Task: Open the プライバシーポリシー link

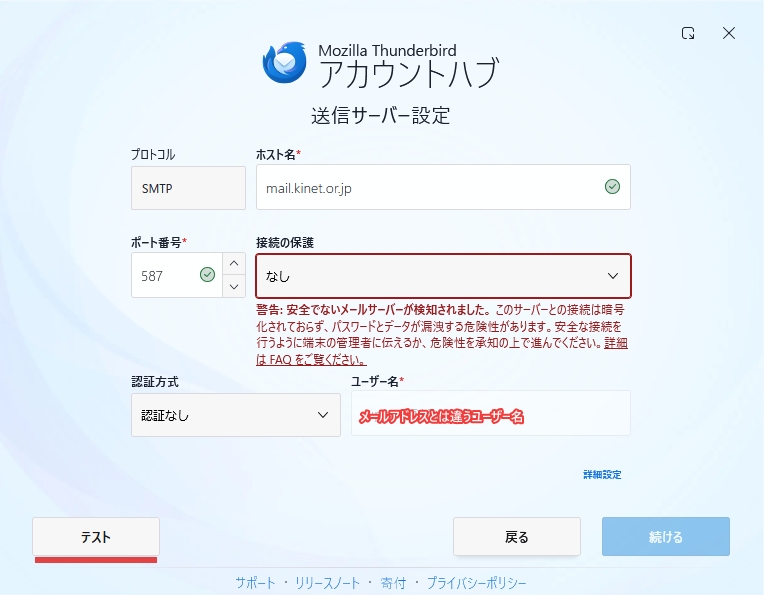Action: 477,583
